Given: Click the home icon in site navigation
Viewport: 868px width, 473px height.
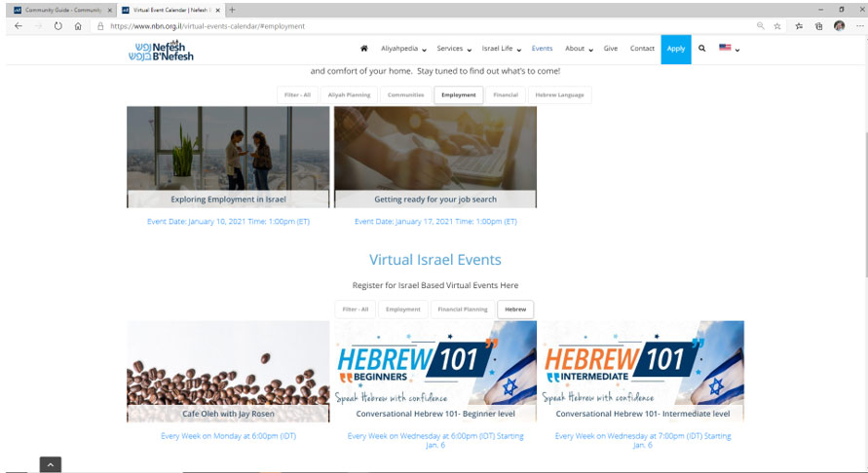Looking at the screenshot, I should [363, 49].
